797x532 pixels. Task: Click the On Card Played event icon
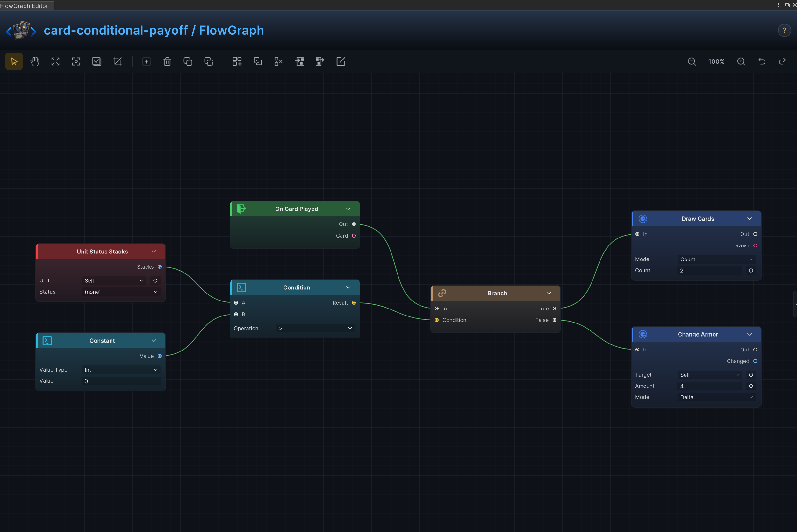[241, 209]
